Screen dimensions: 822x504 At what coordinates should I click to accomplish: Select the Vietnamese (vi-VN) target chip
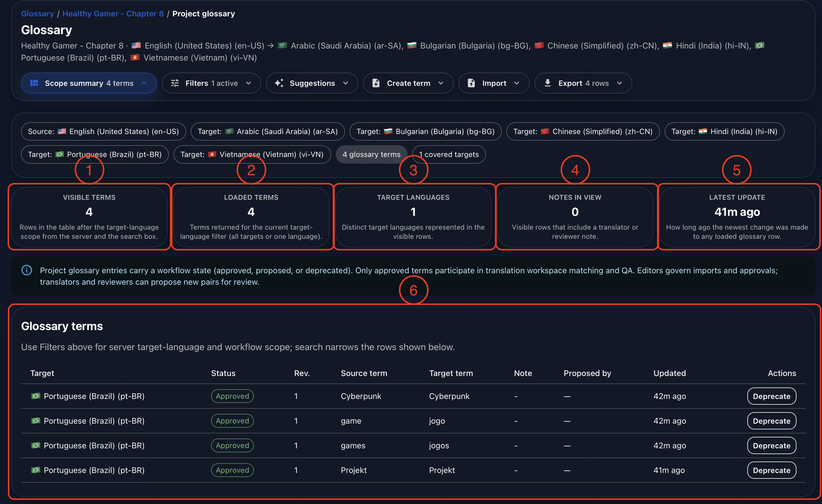click(252, 154)
